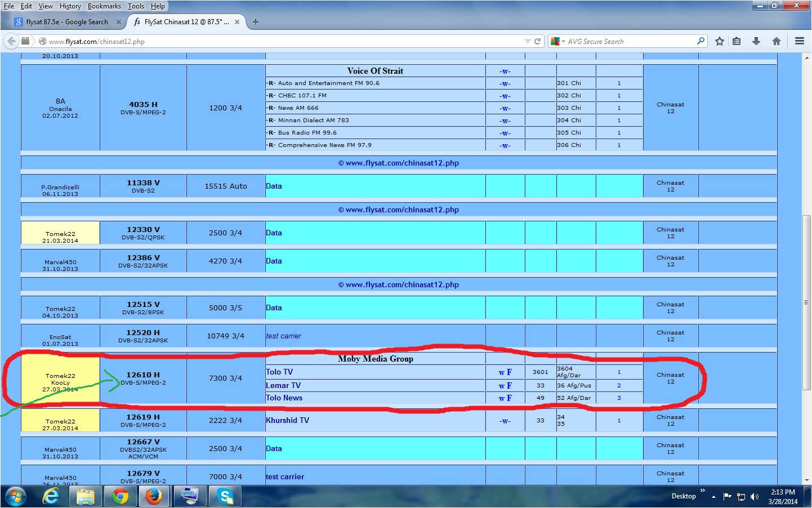
Task: Click the Data link for 11338 V
Action: (274, 186)
